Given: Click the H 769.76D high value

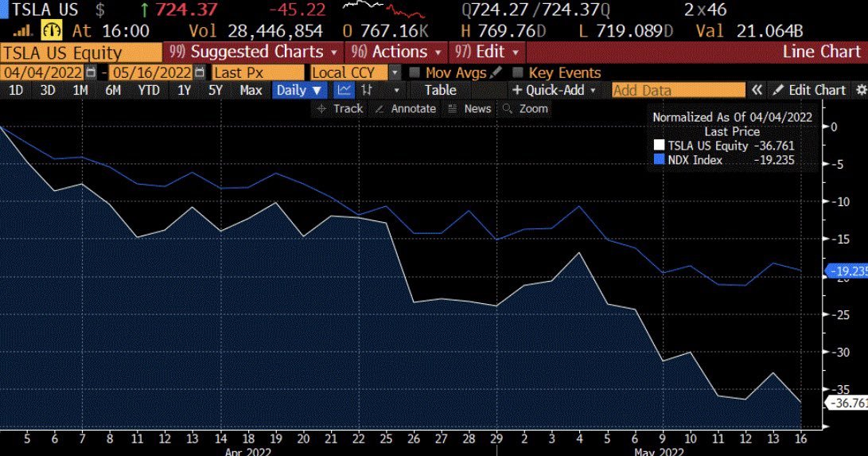Looking at the screenshot, I should pyautogui.click(x=503, y=31).
